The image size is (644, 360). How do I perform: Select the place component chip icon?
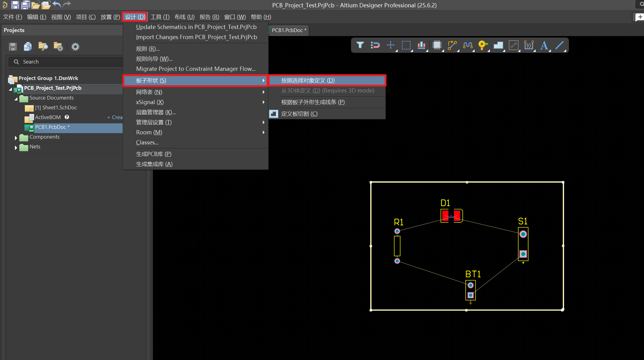click(437, 45)
